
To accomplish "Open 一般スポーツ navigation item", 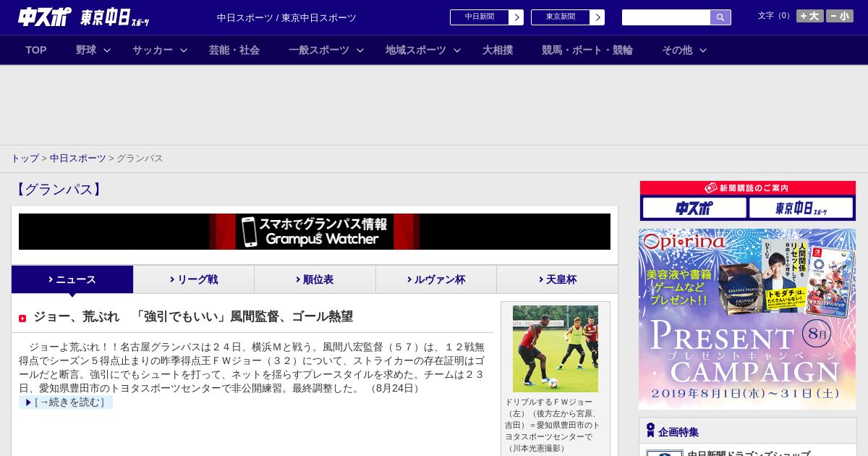I will pyautogui.click(x=319, y=50).
